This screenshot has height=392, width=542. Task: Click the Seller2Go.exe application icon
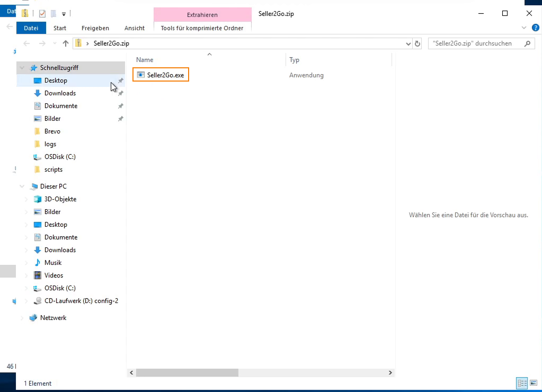click(141, 75)
